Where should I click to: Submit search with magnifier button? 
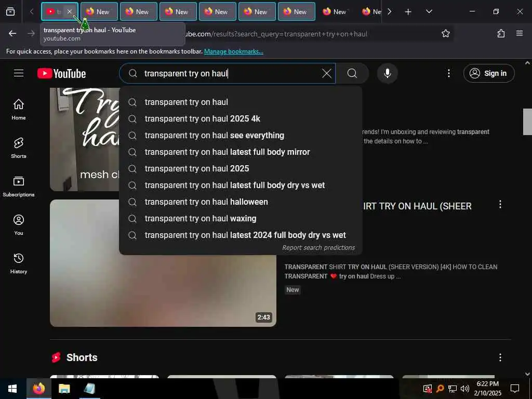click(x=352, y=73)
